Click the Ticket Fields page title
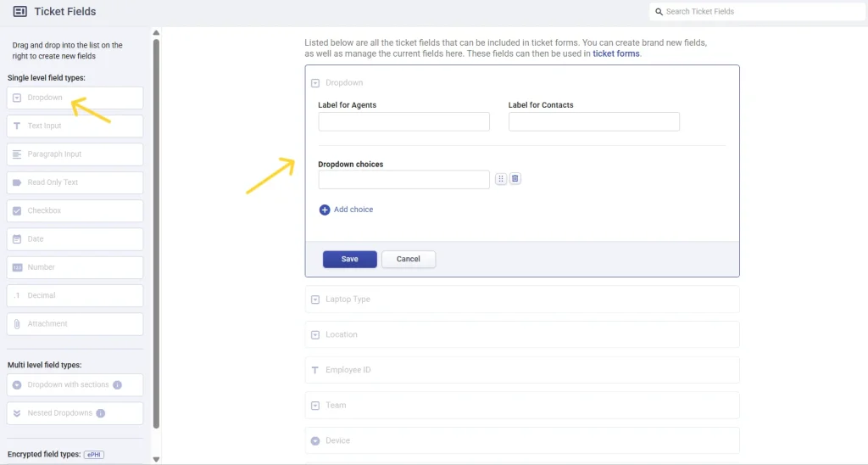The image size is (868, 465). coord(64,12)
